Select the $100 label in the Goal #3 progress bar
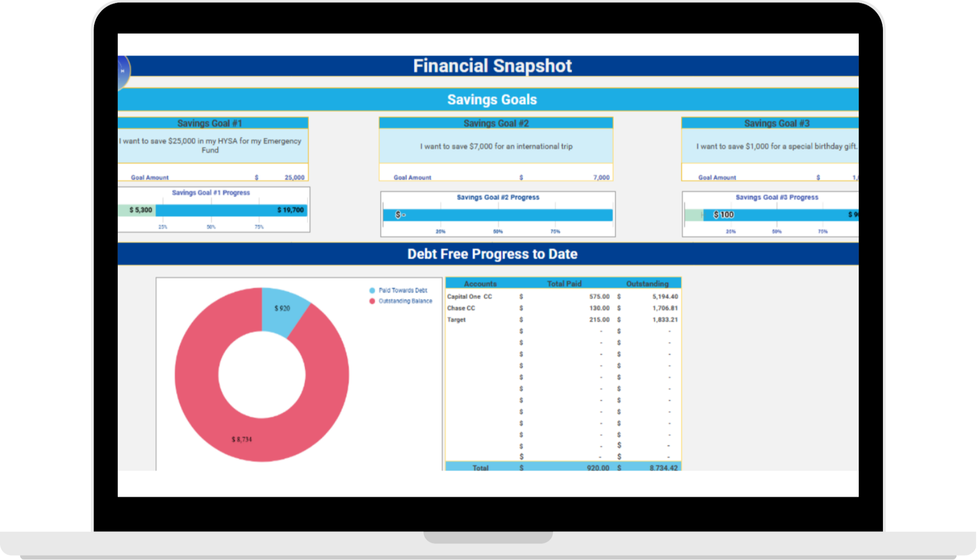Screen dimensions: 977x560 click(724, 215)
